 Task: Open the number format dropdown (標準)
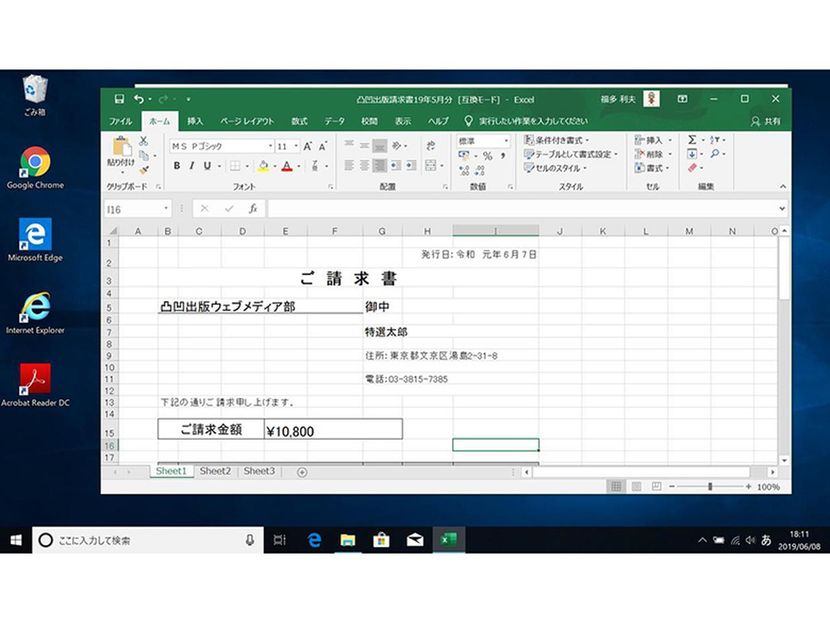point(506,141)
